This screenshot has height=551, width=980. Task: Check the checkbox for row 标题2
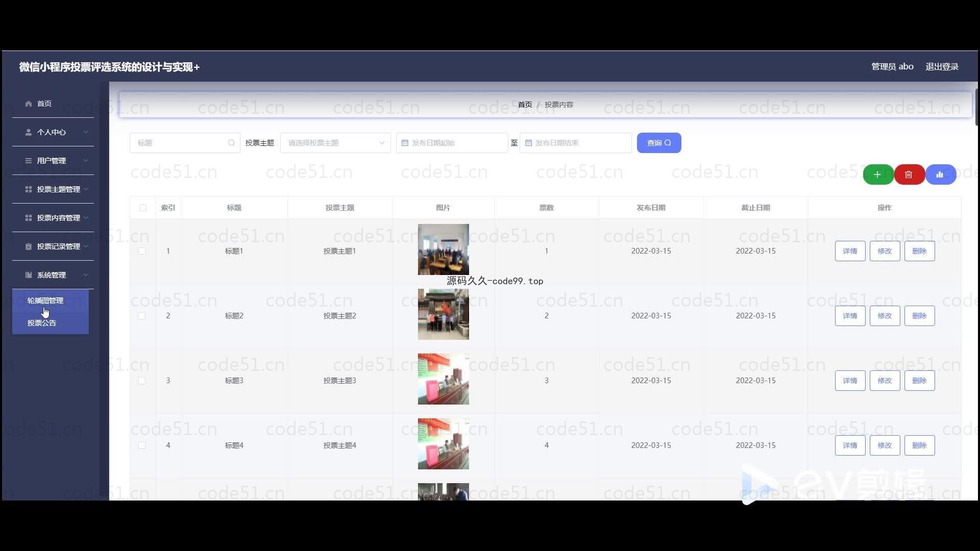(x=142, y=316)
